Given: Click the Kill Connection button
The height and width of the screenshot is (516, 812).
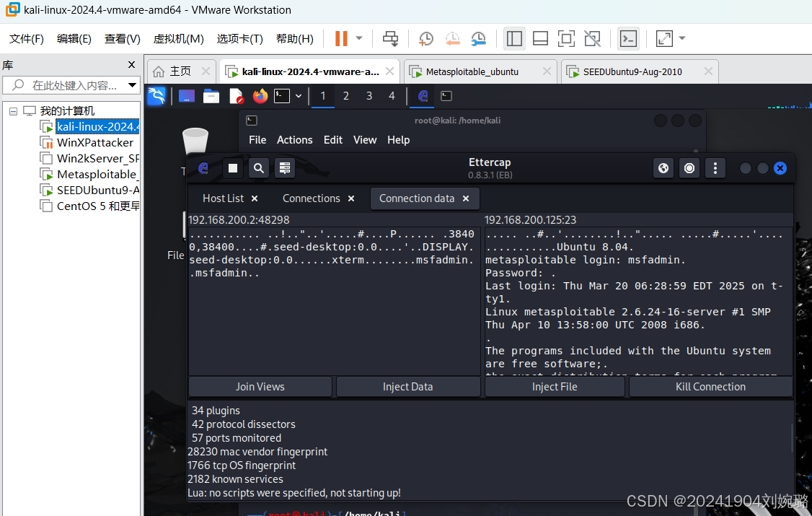Looking at the screenshot, I should tap(710, 387).
